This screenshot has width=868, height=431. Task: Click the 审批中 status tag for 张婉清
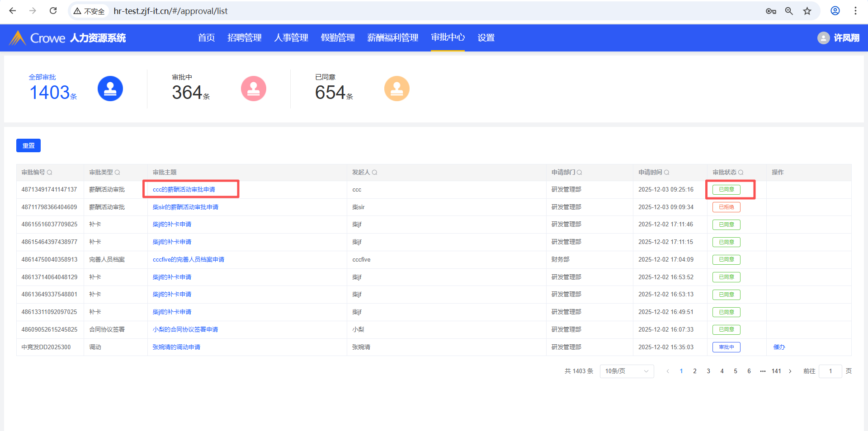click(726, 347)
